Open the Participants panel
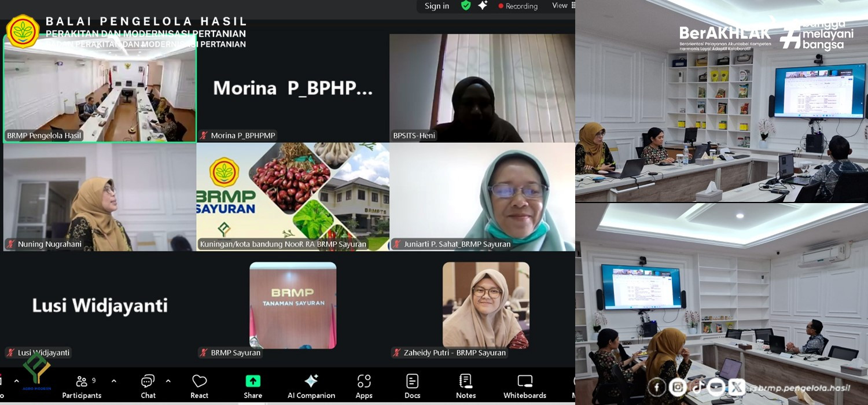The width and height of the screenshot is (868, 405). [82, 386]
